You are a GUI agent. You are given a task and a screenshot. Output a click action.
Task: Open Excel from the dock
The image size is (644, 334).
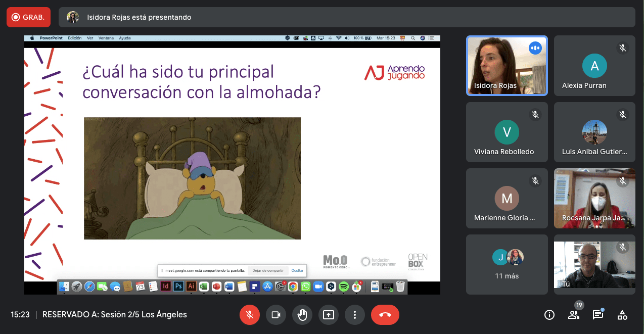[204, 287]
